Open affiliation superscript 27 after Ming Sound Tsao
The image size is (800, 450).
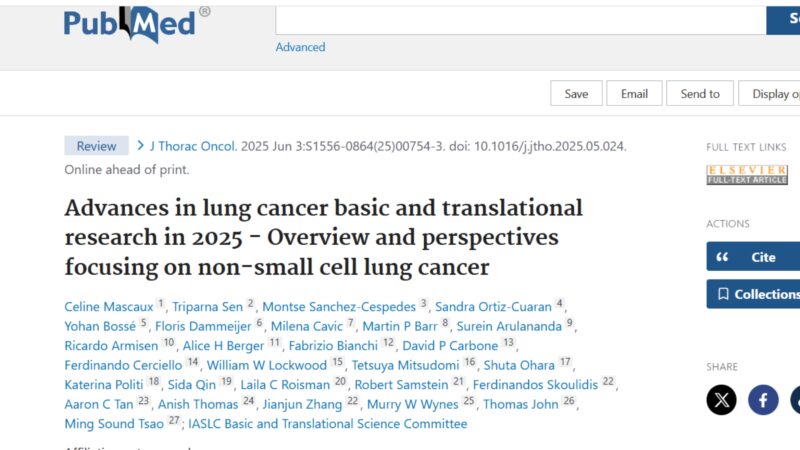[x=174, y=421]
